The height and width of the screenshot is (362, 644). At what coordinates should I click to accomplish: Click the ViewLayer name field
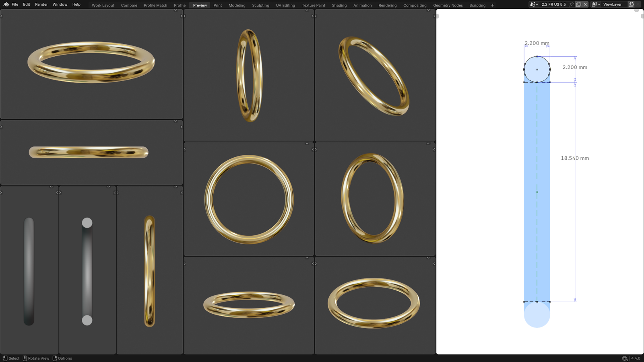coord(612,4)
